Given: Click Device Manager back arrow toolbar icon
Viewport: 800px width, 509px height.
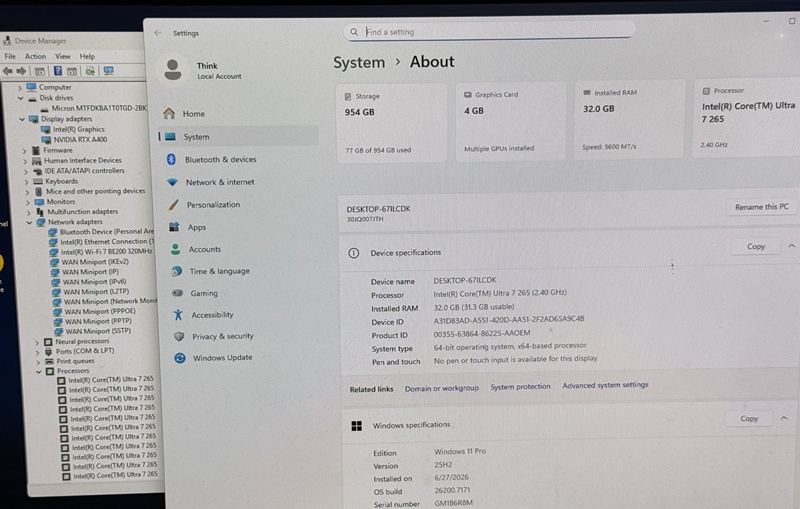Looking at the screenshot, I should 8,71.
